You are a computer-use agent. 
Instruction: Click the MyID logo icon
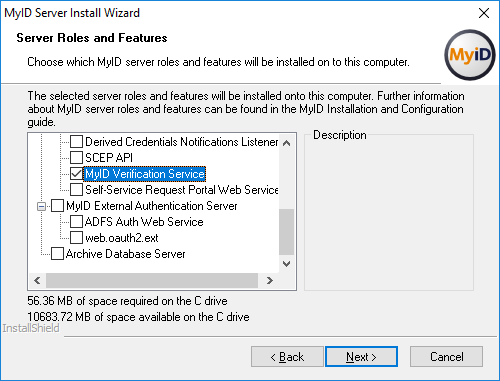[x=470, y=55]
